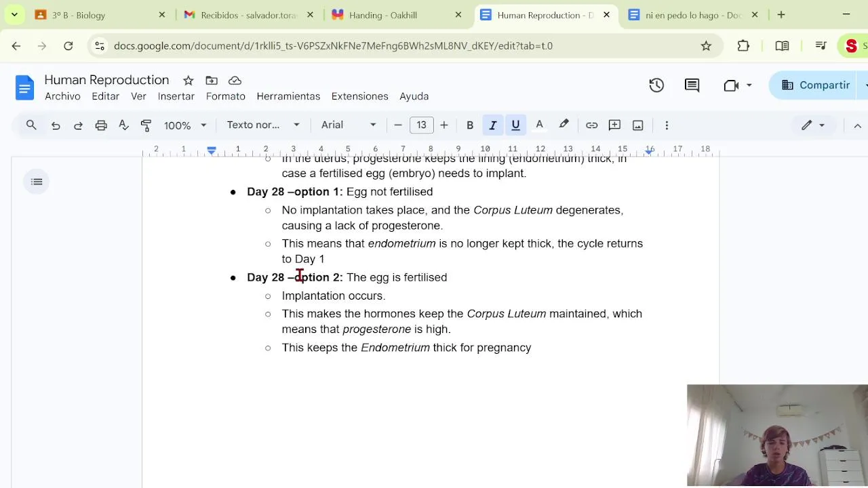
Task: Open the Editar menu
Action: click(105, 96)
